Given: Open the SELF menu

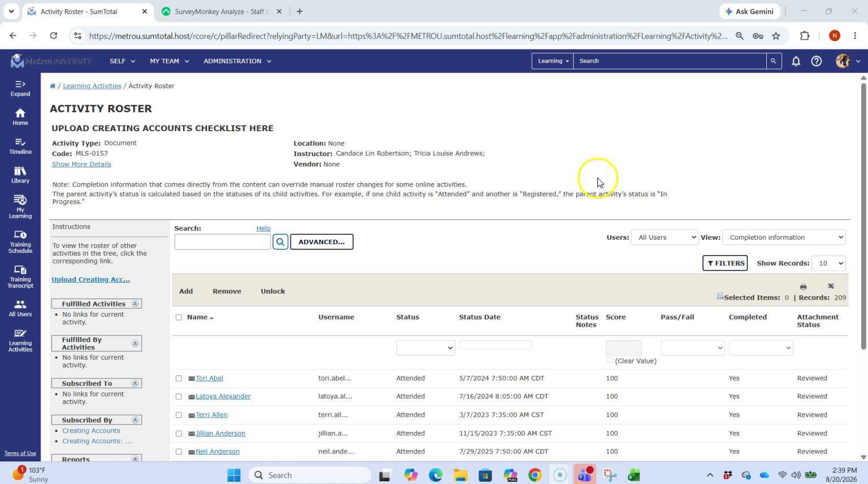Looking at the screenshot, I should click(122, 61).
